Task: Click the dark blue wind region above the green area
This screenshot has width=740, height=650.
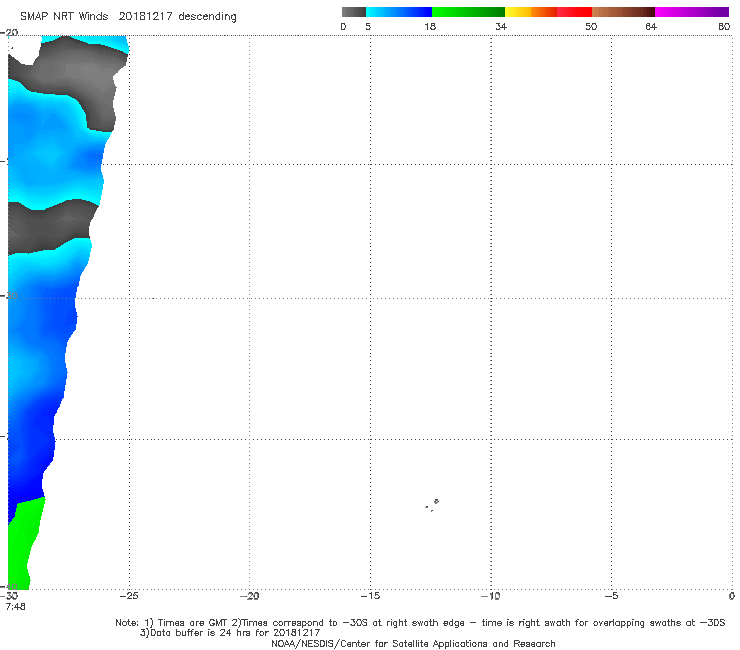Action: [x=31, y=472]
